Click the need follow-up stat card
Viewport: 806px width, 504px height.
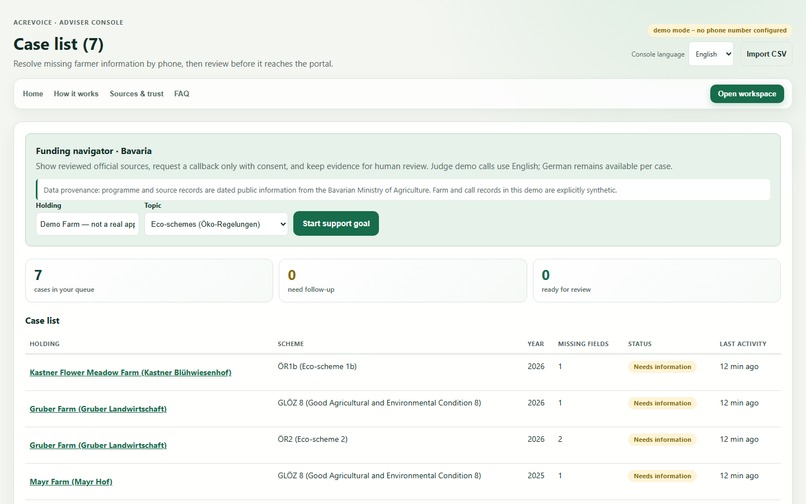coord(403,281)
